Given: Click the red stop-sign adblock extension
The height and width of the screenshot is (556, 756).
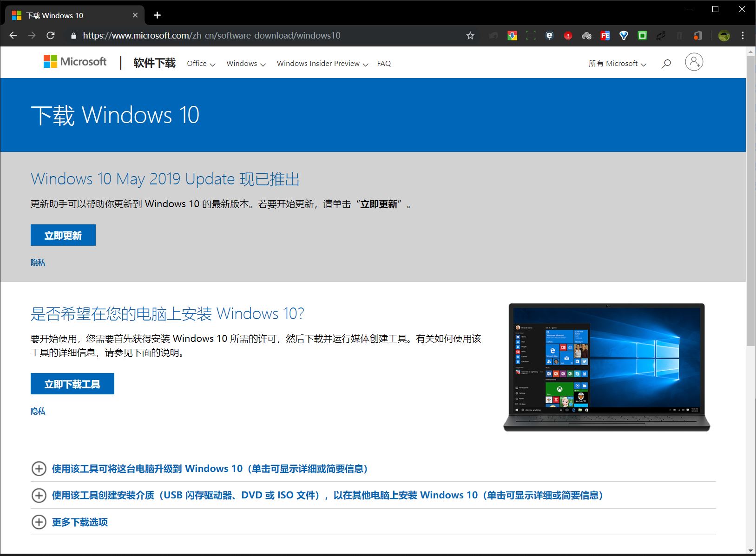Looking at the screenshot, I should pos(568,36).
